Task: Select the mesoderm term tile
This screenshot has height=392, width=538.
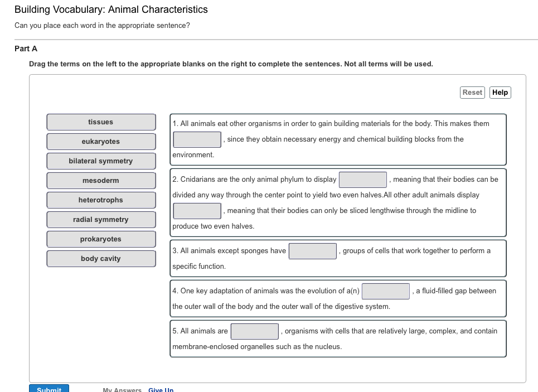Action: [x=101, y=180]
